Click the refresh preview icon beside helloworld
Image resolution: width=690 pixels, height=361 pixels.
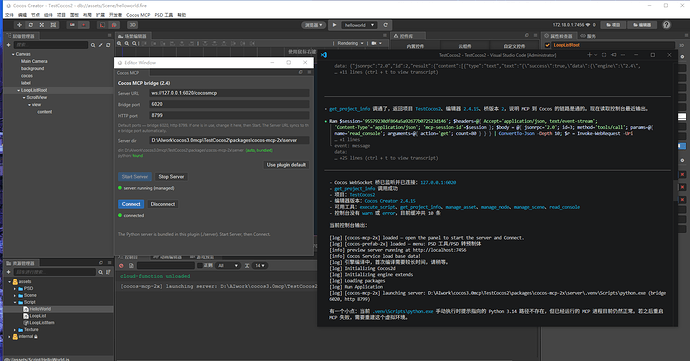(x=385, y=25)
